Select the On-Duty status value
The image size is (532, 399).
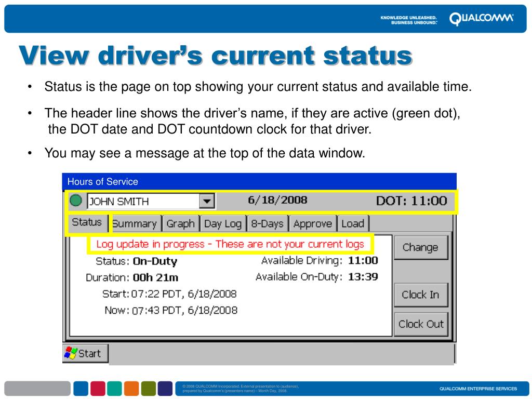click(155, 261)
